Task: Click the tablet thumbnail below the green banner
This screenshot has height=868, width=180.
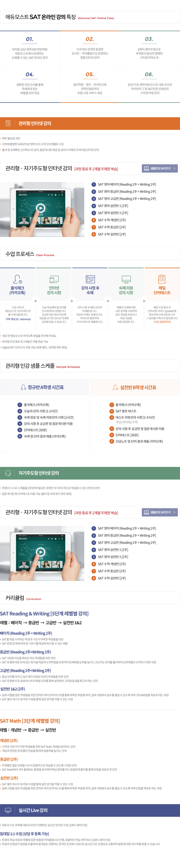Action: (x=42, y=553)
